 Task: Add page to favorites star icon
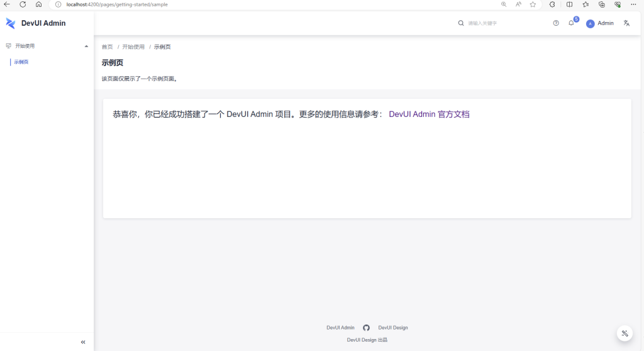click(533, 4)
